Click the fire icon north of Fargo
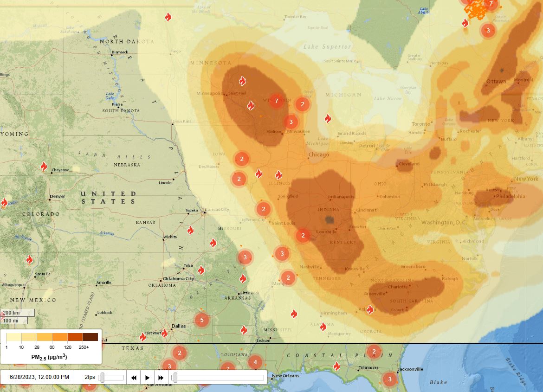Viewport: 543px width, 392px height. (x=168, y=17)
